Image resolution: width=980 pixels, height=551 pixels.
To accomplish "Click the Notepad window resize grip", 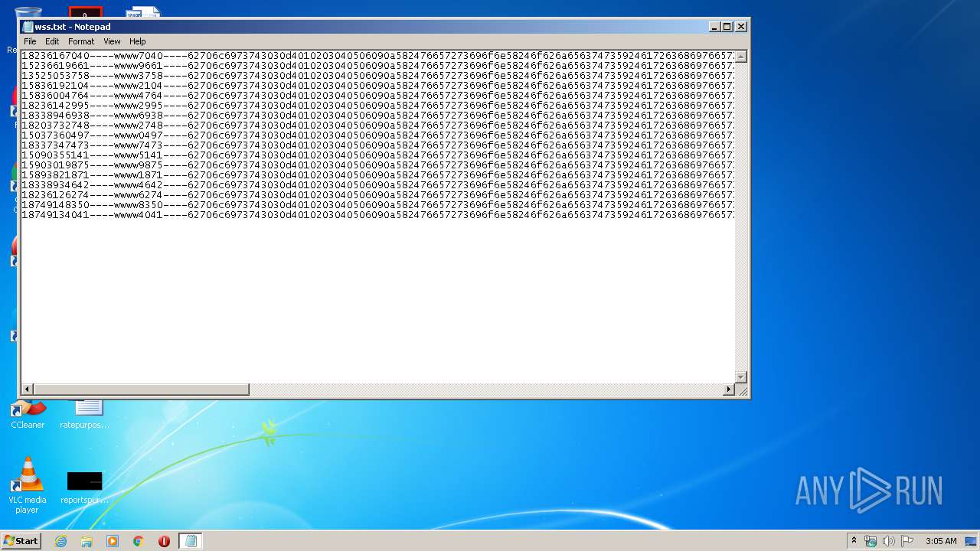I will click(741, 390).
